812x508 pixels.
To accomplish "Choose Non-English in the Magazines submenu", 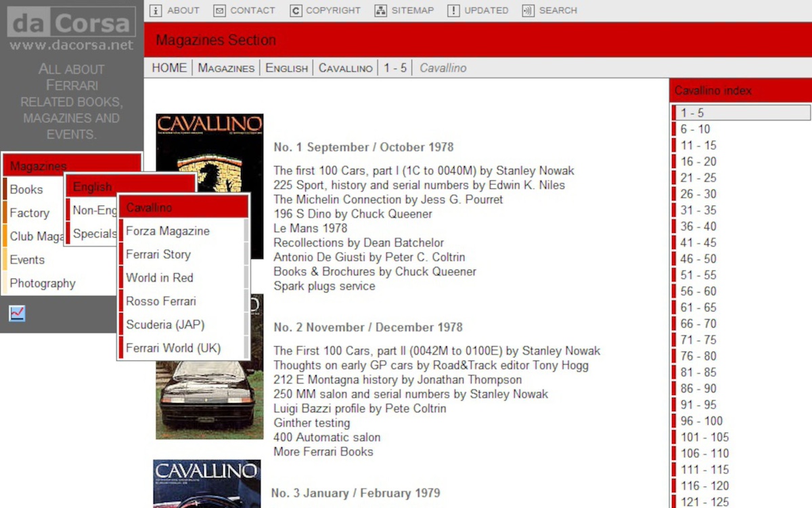I will 92,210.
